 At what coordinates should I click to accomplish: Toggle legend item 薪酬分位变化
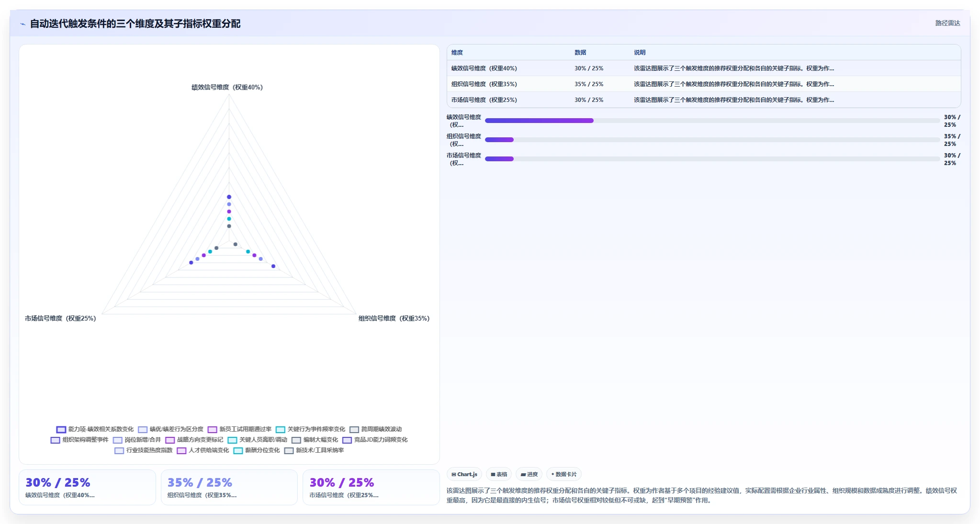256,450
